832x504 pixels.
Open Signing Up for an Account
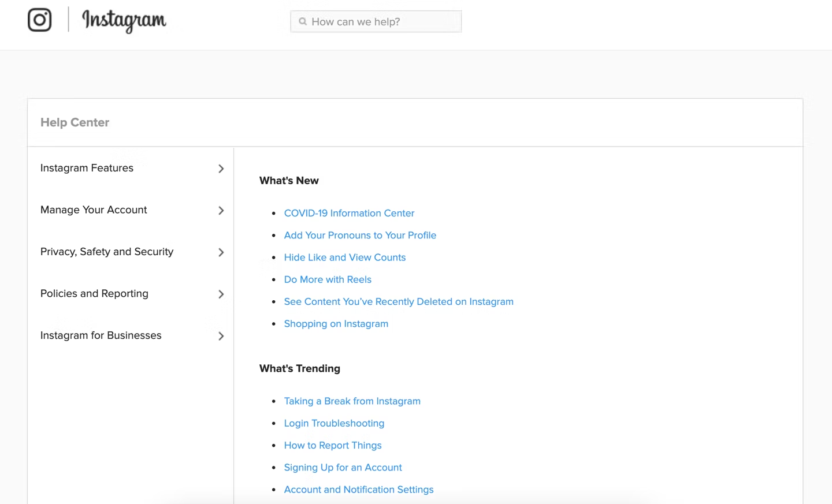[343, 467]
